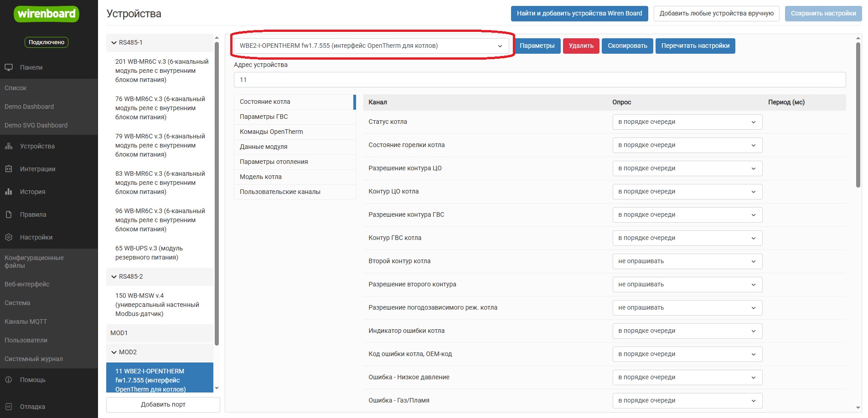Screen dimensions: 868x418
Task: Open Веб-интерфейс settings in sidebar
Action: coord(27,284)
